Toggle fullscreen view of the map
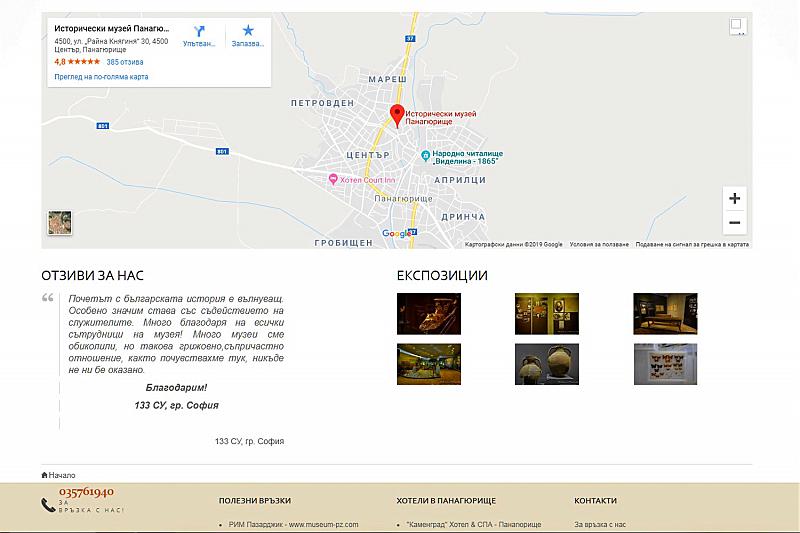This screenshot has height=533, width=800. 737,26
